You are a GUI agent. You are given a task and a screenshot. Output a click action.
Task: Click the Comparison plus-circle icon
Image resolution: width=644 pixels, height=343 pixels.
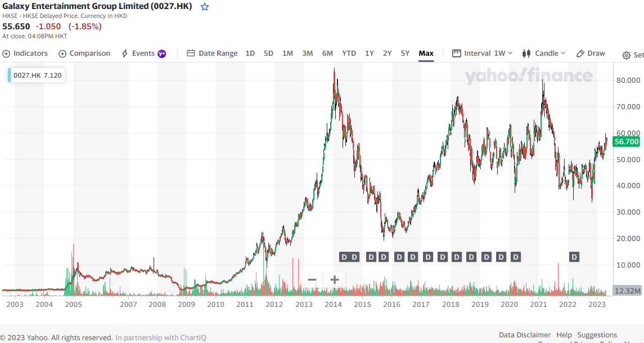[62, 54]
